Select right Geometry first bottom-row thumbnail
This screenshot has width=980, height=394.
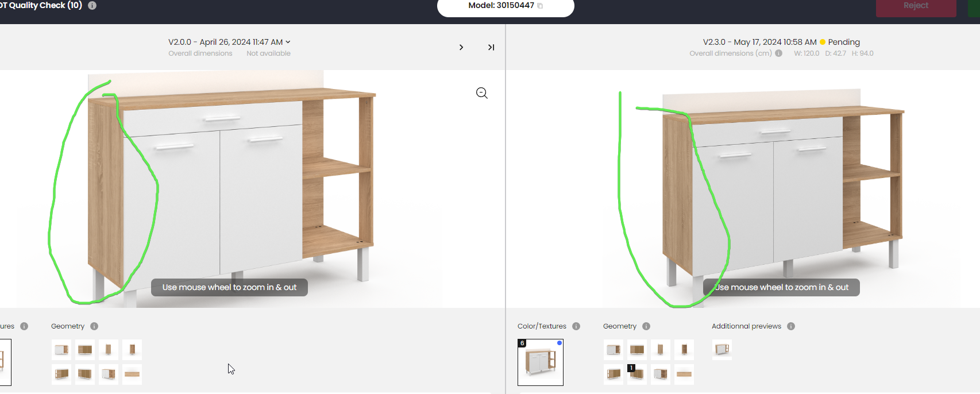click(614, 374)
